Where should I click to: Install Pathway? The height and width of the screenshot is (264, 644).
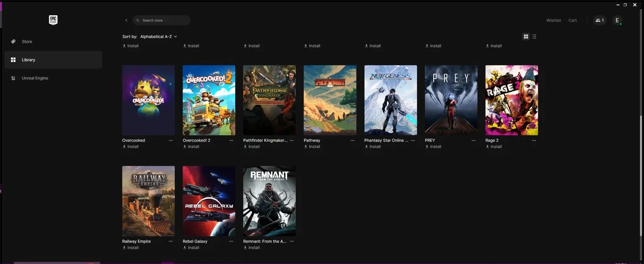312,147
